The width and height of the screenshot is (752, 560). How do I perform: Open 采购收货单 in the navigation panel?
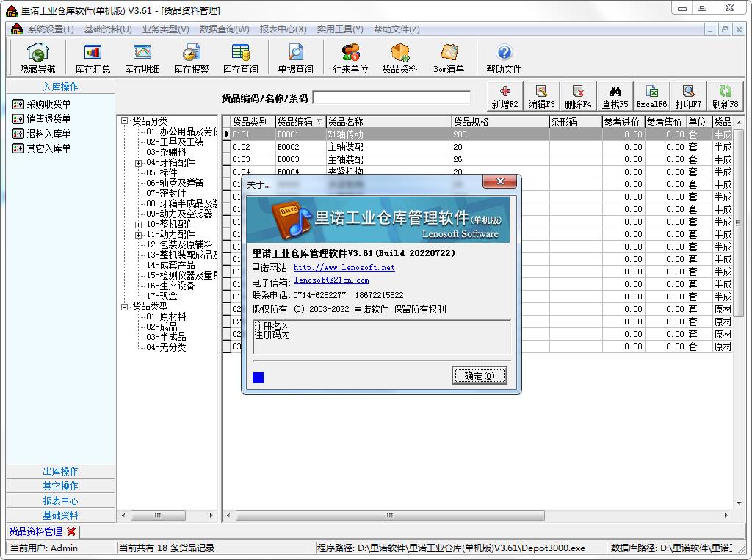click(x=42, y=104)
